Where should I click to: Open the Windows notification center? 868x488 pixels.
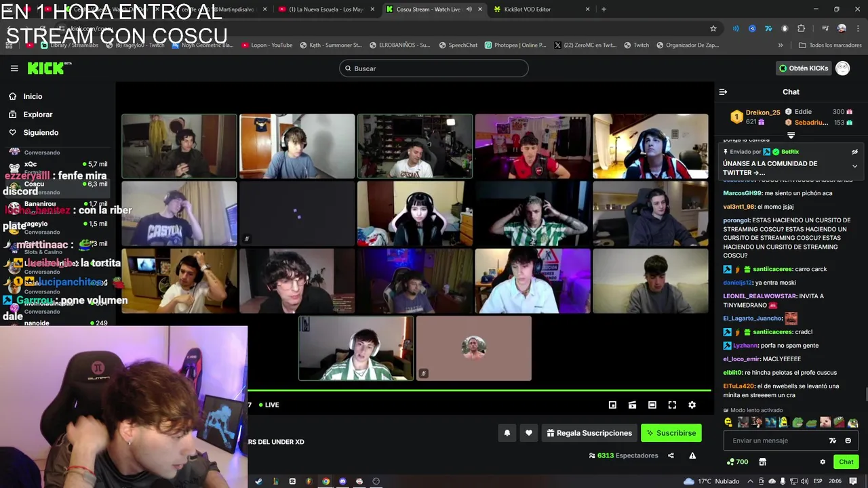[853, 481]
